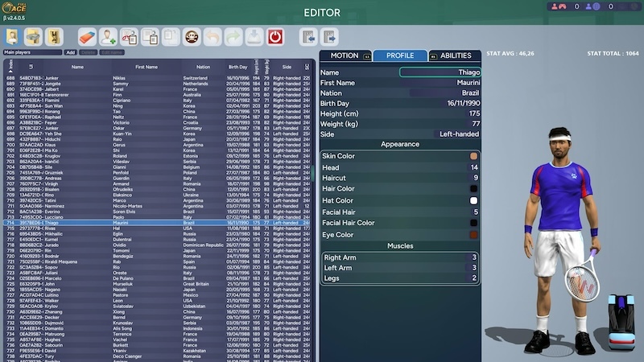Open the Main players list dropdown

click(32, 52)
